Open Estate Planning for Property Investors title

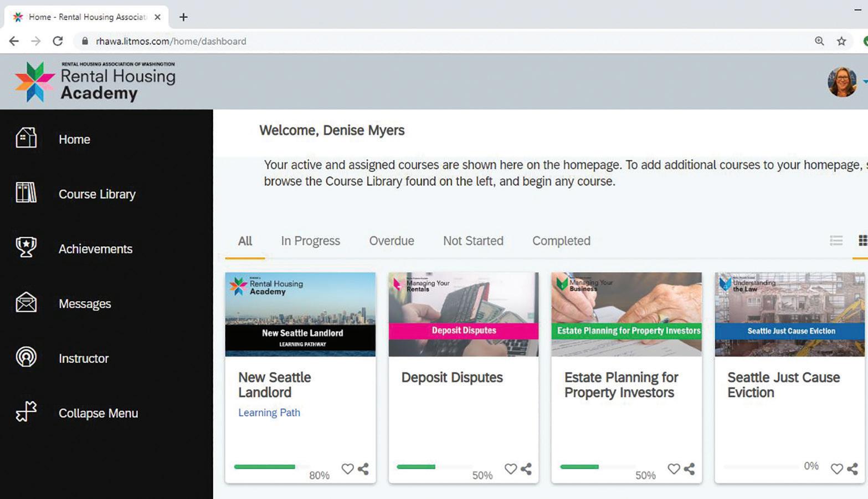coord(622,385)
